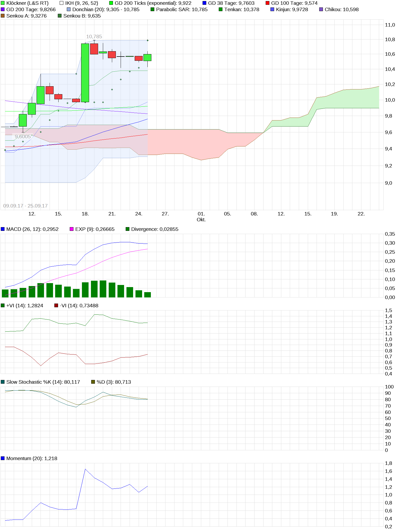Select the 'GD 100 Tage: 9,574' label
403x532 pixels.
(294, 3)
